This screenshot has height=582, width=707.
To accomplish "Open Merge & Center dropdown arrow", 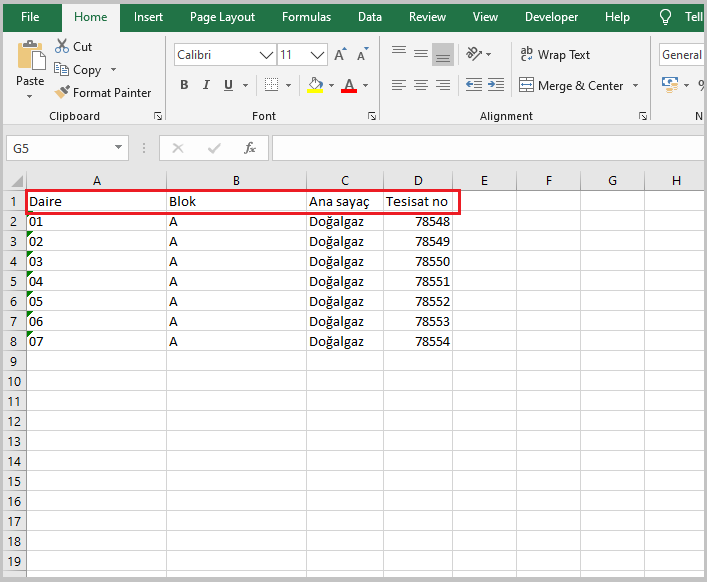I will coord(635,85).
